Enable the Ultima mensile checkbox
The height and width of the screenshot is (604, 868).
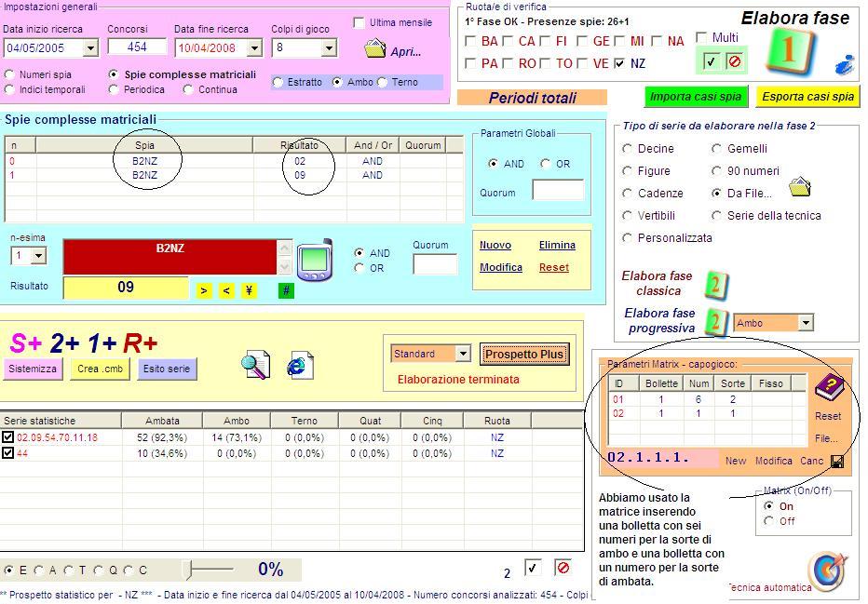click(359, 22)
